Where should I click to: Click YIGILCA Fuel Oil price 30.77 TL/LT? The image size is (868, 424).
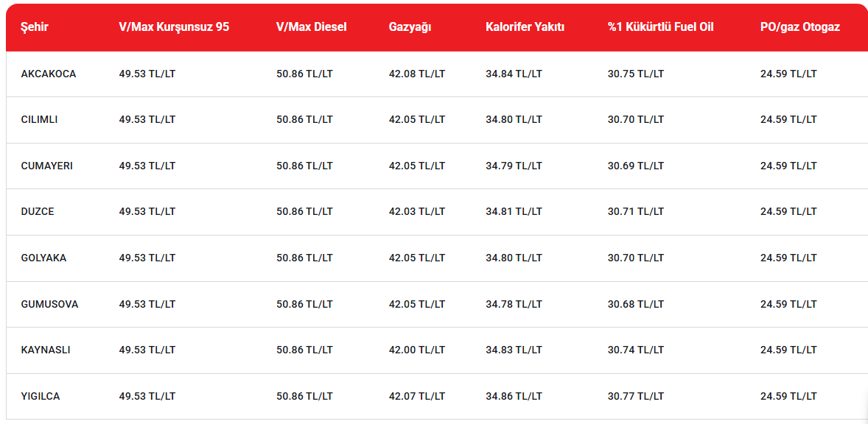pos(635,397)
